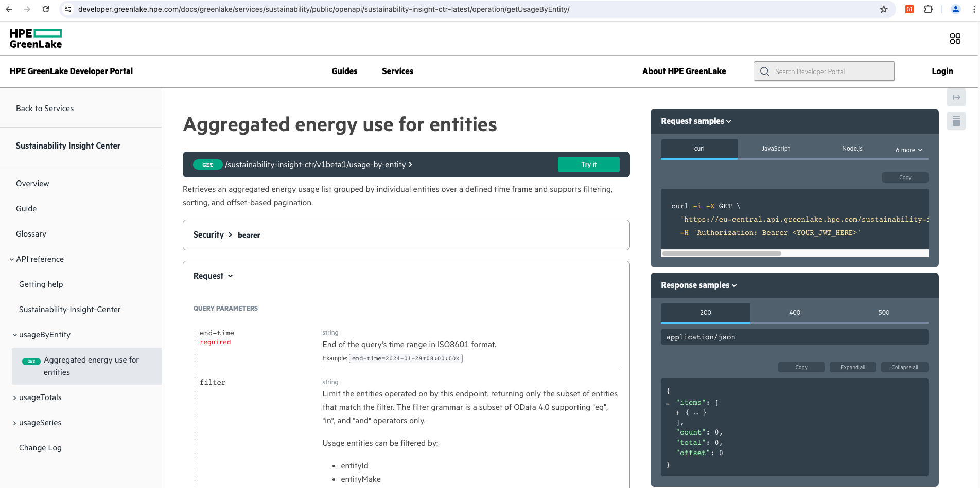Open the Glossary page

31,234
